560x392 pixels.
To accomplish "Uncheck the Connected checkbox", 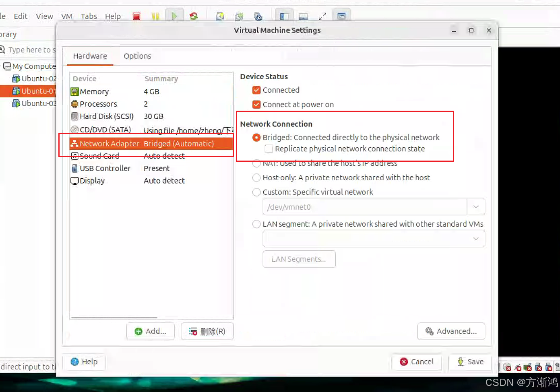I will click(256, 90).
